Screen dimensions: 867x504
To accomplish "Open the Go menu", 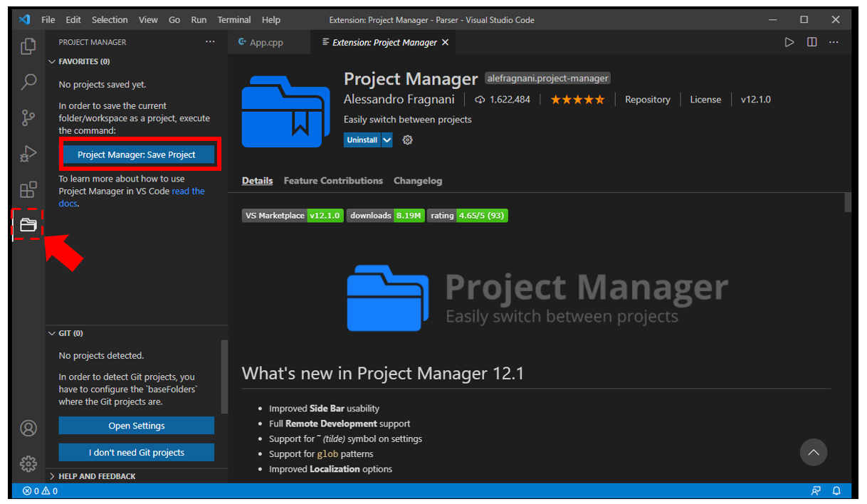I will [x=174, y=20].
